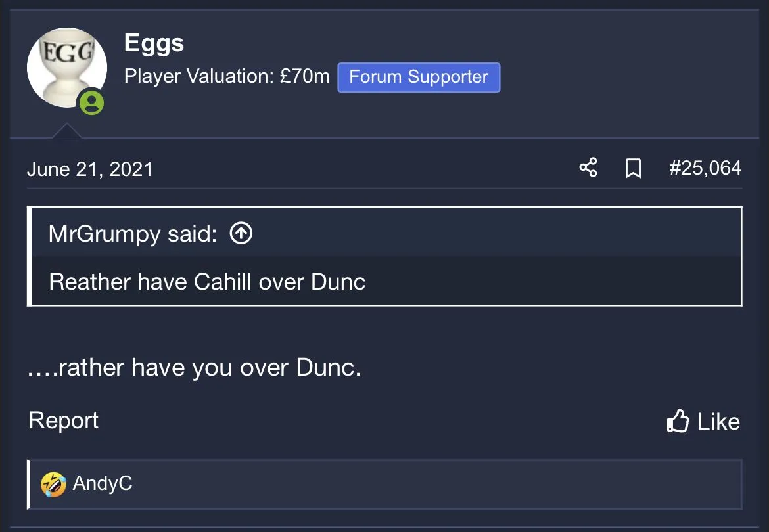This screenshot has height=532, width=769.
Task: Report this post
Action: pyautogui.click(x=64, y=420)
